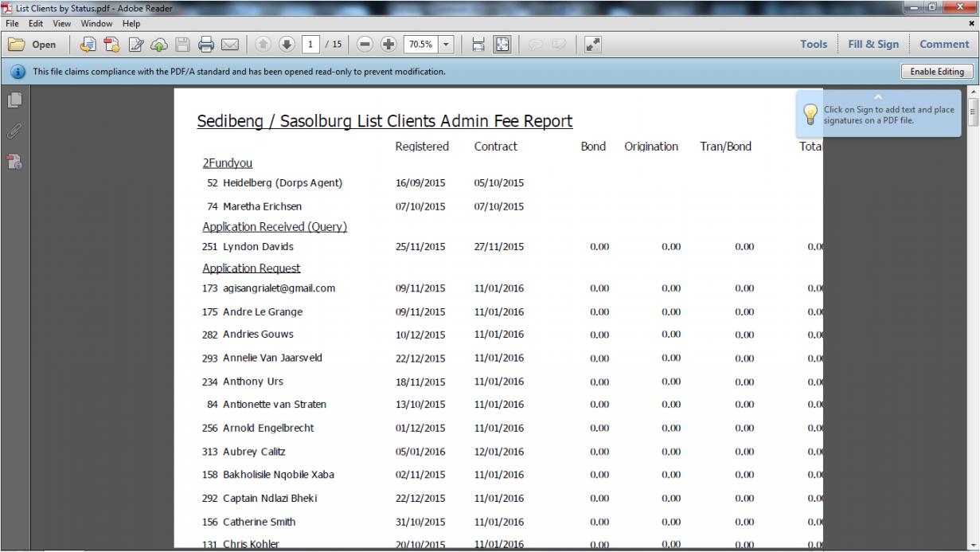Click the Open file button

pyautogui.click(x=33, y=45)
